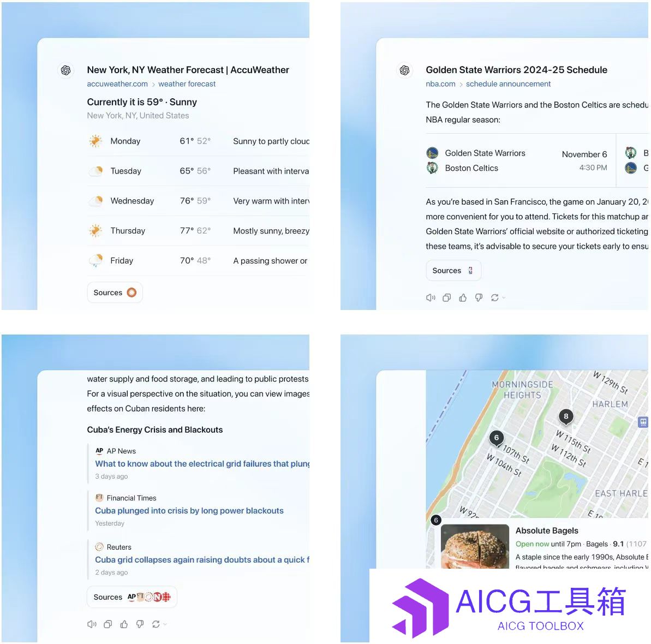Click the 'Golden State Warriors' team name

[x=485, y=153]
